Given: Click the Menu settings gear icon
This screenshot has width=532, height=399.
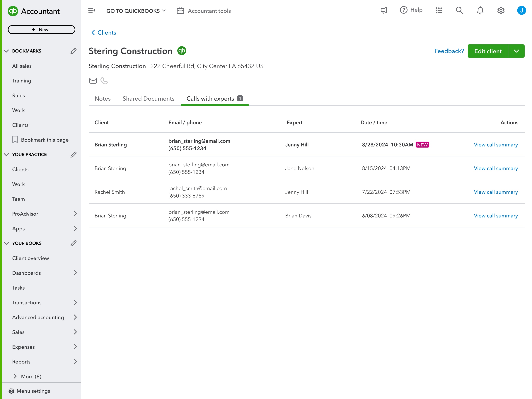Looking at the screenshot, I should (11, 391).
